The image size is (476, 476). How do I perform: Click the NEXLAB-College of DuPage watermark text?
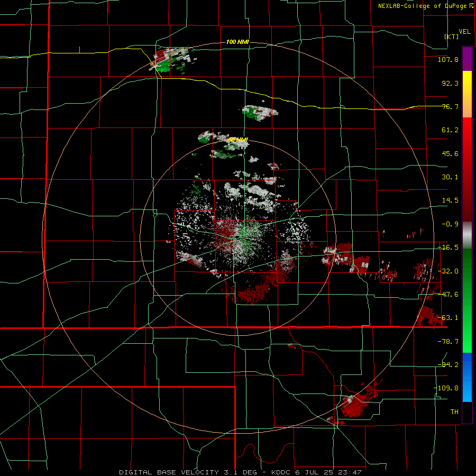click(x=425, y=6)
